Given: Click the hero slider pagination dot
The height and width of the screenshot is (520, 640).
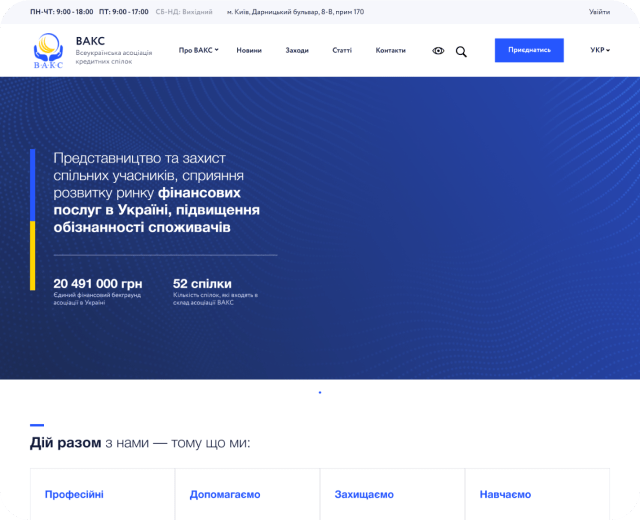Looking at the screenshot, I should (x=320, y=392).
